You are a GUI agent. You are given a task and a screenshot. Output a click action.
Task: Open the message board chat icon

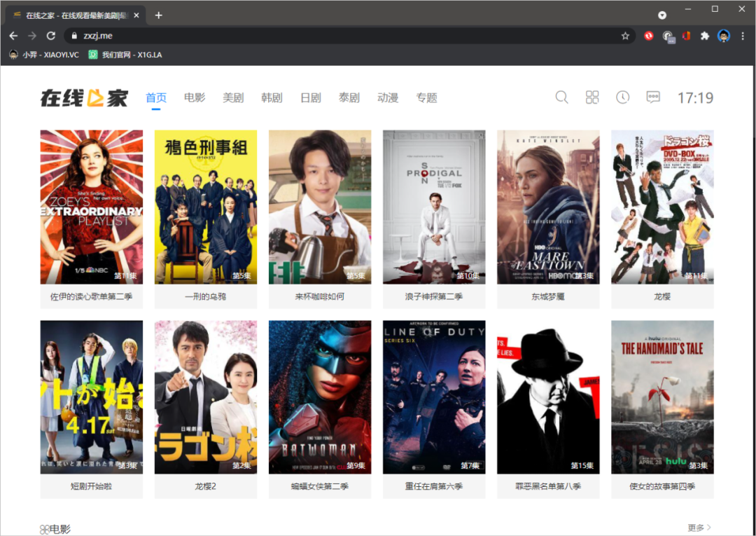(x=653, y=97)
